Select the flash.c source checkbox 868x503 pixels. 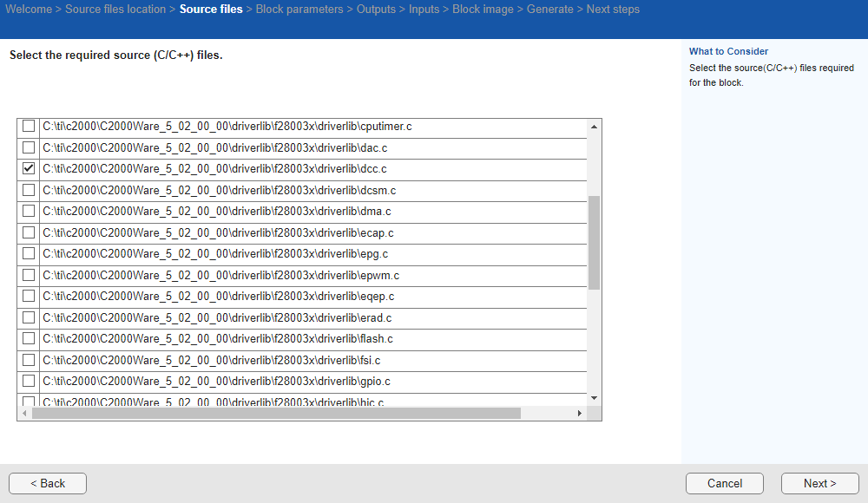[28, 338]
